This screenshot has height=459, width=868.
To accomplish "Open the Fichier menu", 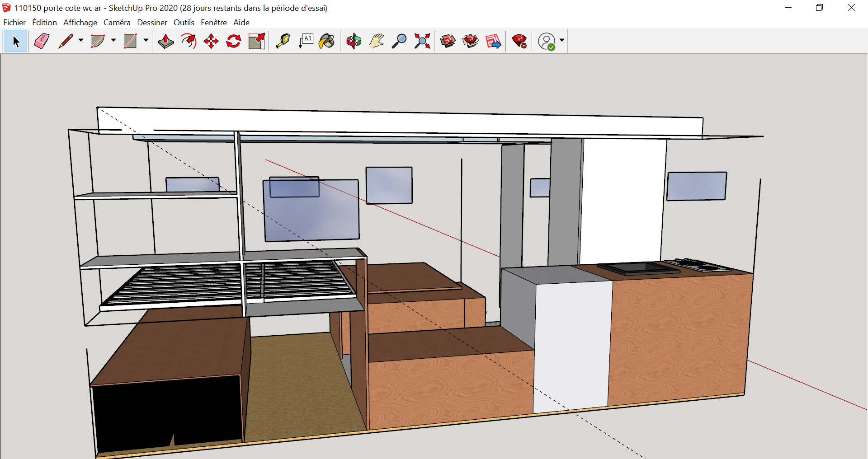I will 14,23.
